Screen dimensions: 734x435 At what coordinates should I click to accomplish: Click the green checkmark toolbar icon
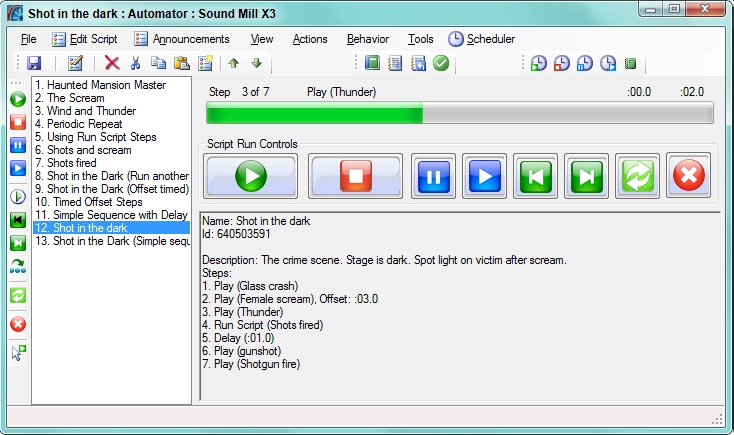coord(441,63)
